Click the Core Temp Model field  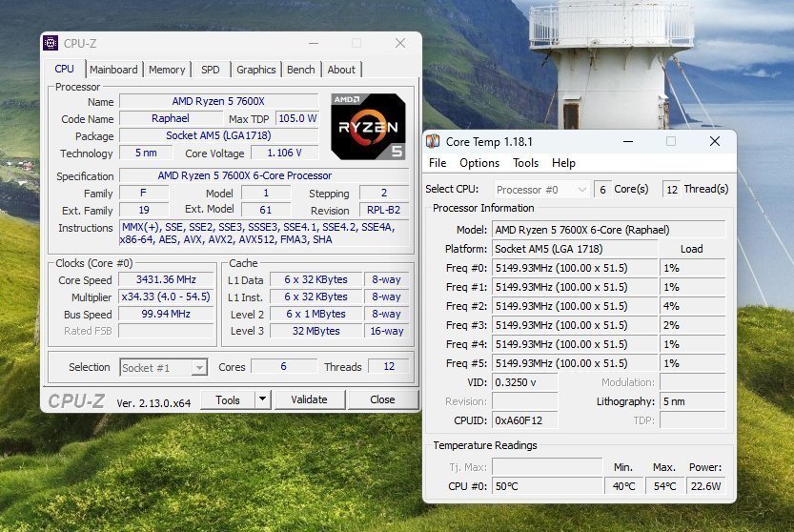point(609,230)
